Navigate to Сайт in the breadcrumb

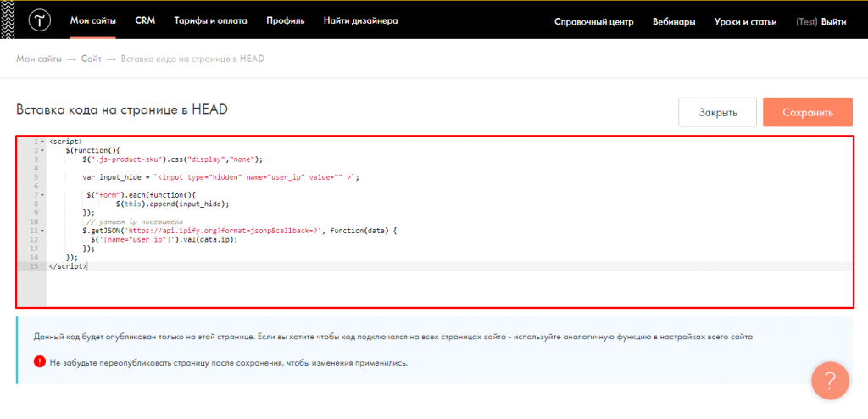(92, 59)
